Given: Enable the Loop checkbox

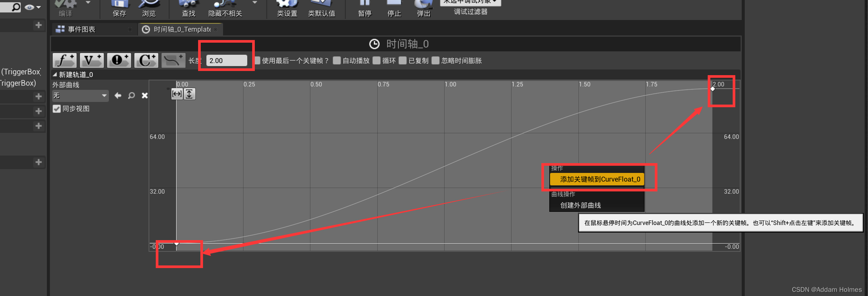Looking at the screenshot, I should click(x=377, y=60).
